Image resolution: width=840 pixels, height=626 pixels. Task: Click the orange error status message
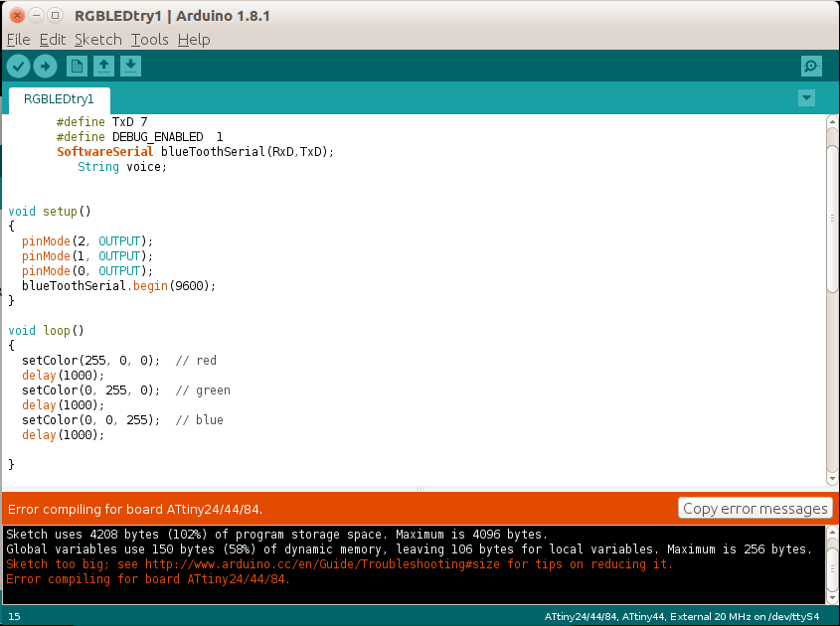135,510
